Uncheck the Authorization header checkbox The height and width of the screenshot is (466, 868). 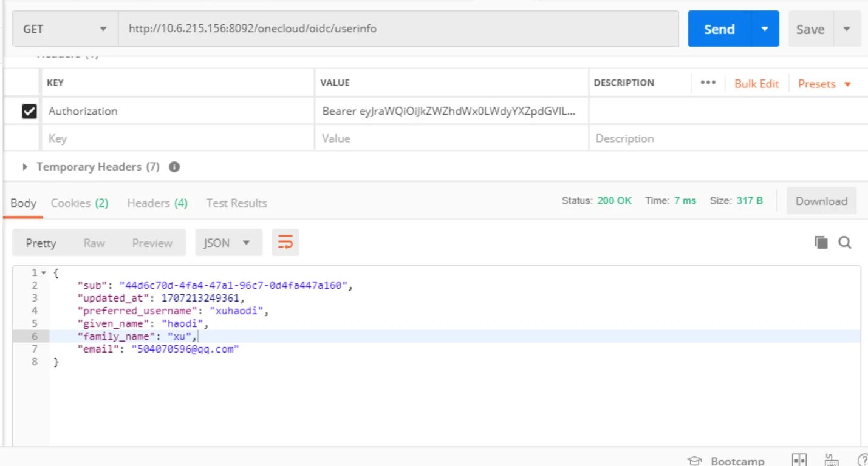[29, 111]
